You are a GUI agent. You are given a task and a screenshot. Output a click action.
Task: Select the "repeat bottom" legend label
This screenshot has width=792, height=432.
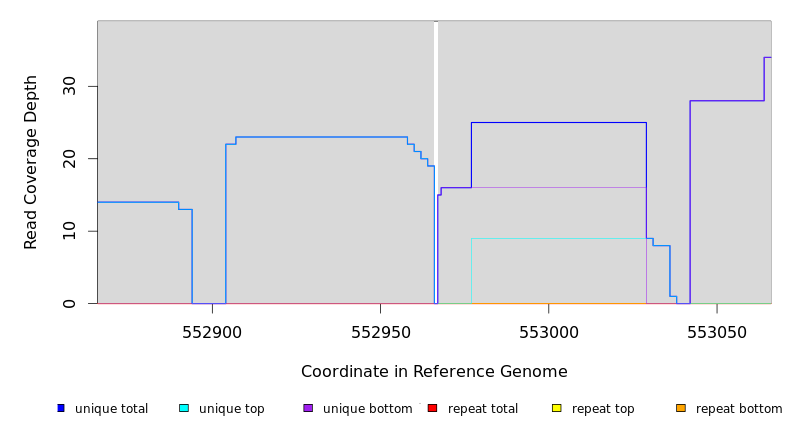click(x=739, y=409)
